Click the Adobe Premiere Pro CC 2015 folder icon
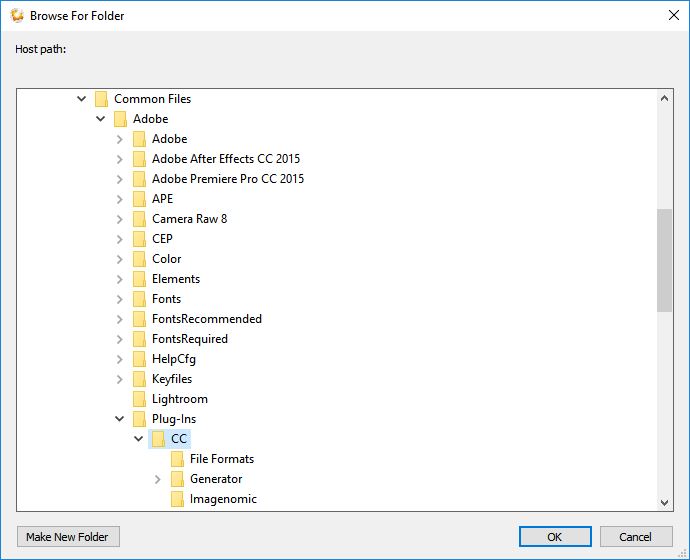 coord(139,179)
